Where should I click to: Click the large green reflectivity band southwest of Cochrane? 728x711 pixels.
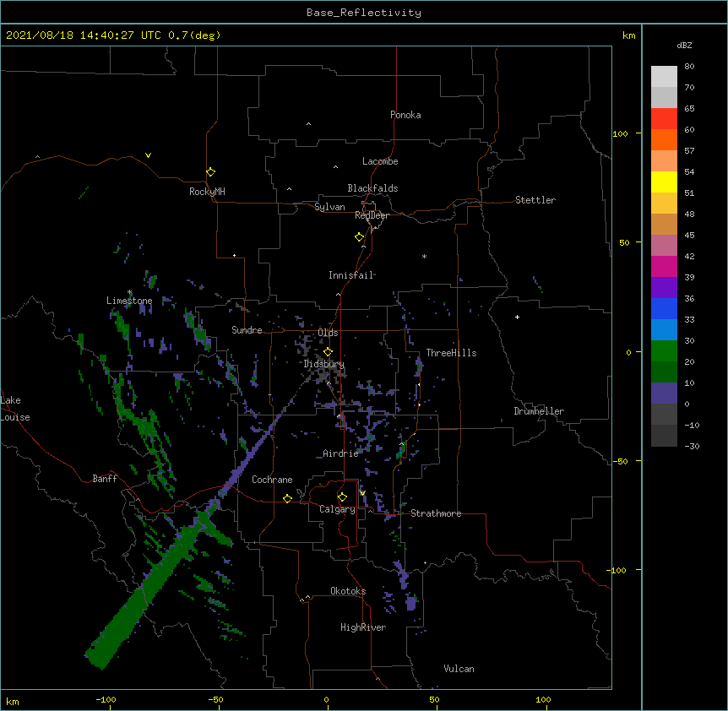click(x=149, y=589)
